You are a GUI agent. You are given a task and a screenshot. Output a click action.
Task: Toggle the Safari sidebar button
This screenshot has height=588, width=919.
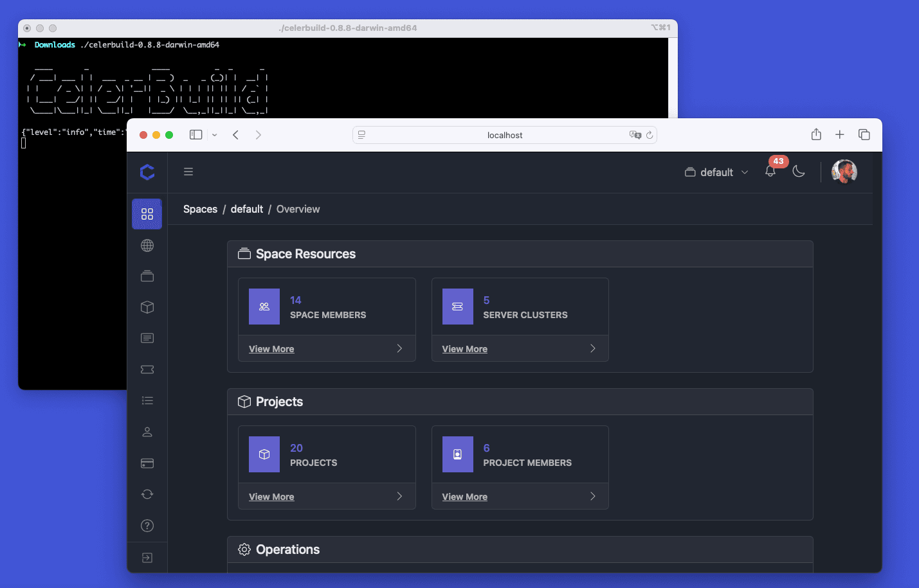click(x=196, y=134)
